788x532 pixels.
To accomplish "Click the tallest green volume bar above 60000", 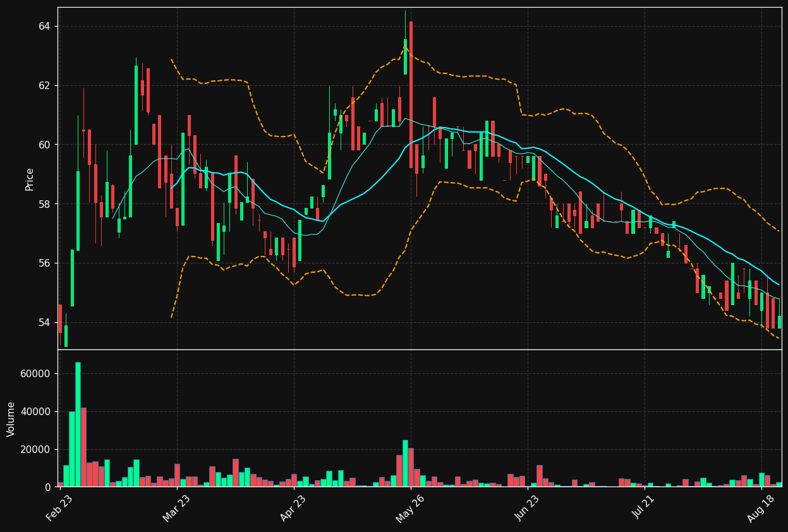I will 78,425.
